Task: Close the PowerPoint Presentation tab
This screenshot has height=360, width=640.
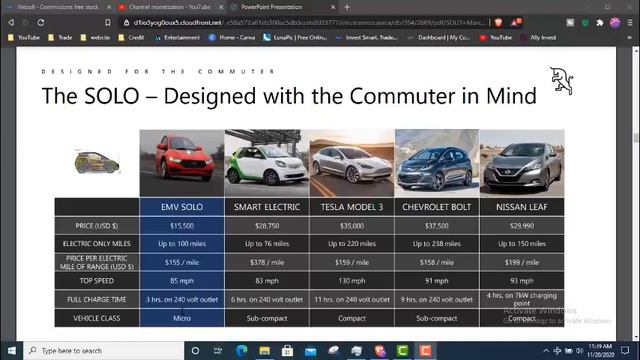Action: click(333, 7)
